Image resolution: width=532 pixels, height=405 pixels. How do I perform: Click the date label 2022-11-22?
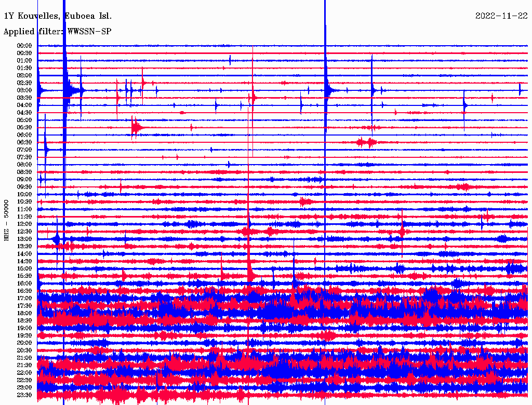point(501,16)
